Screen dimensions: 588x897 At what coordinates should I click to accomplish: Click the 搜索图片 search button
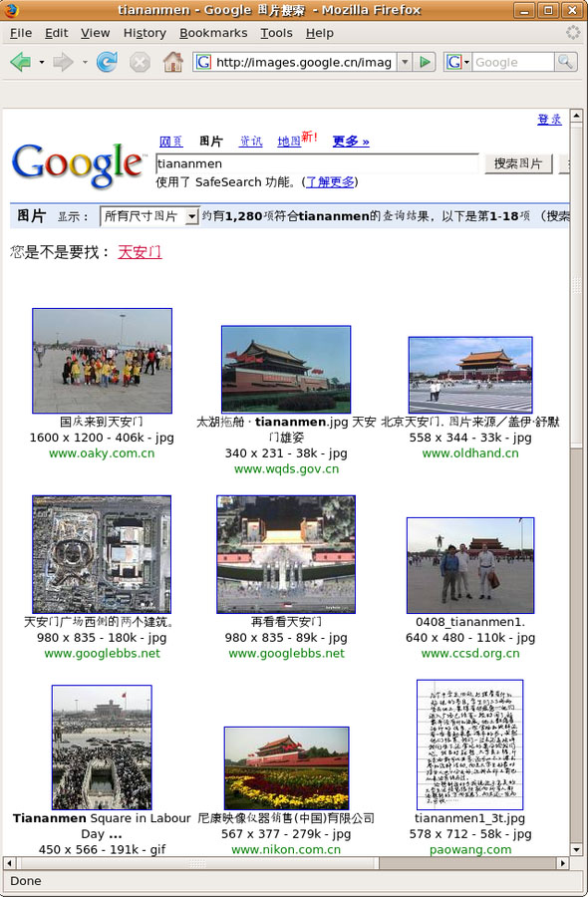518,163
